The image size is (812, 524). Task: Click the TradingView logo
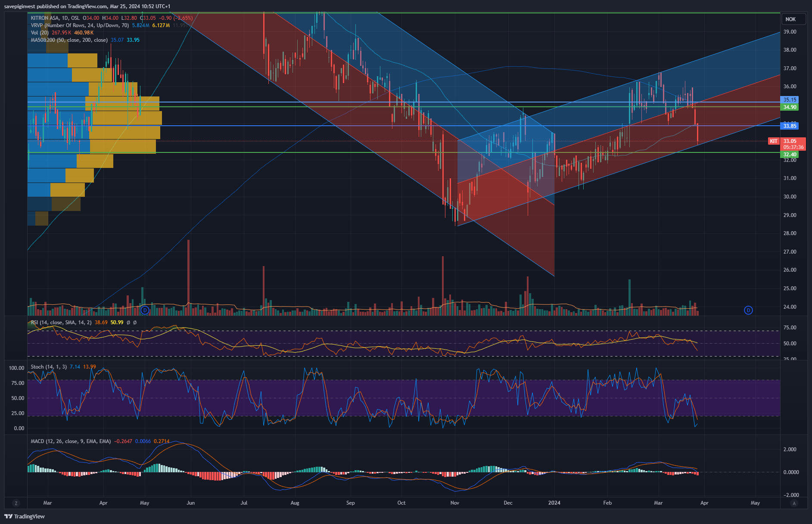pyautogui.click(x=25, y=516)
